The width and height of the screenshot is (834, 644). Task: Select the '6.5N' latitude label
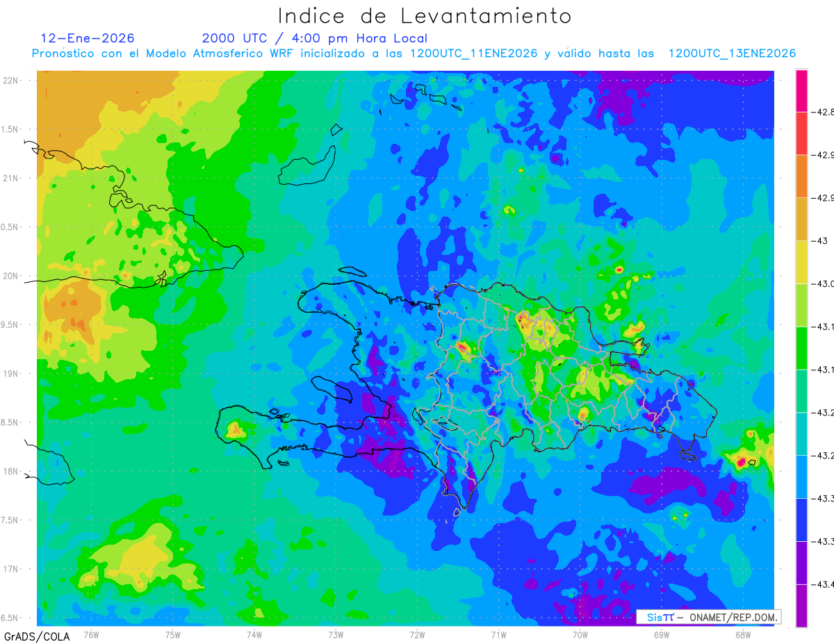click(10, 618)
